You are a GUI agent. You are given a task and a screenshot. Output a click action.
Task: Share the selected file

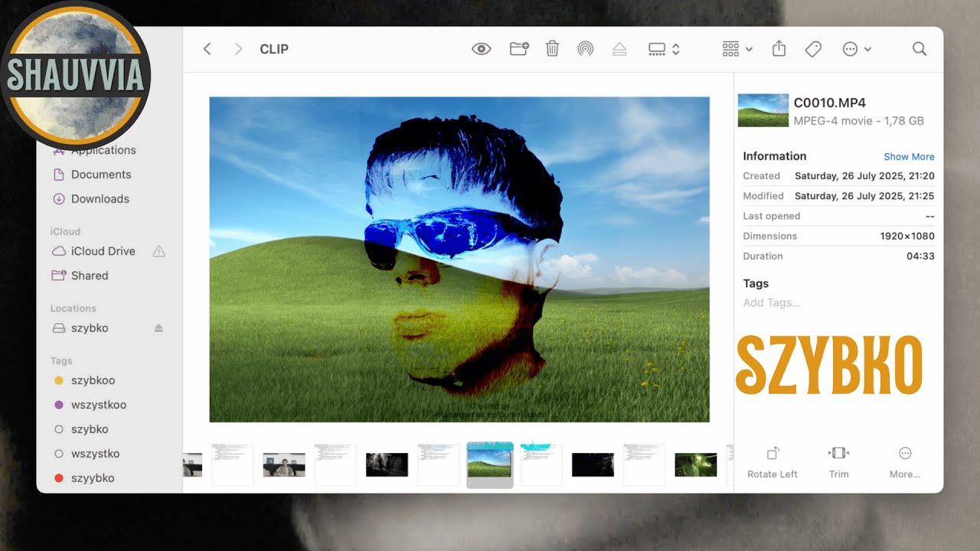click(x=779, y=49)
